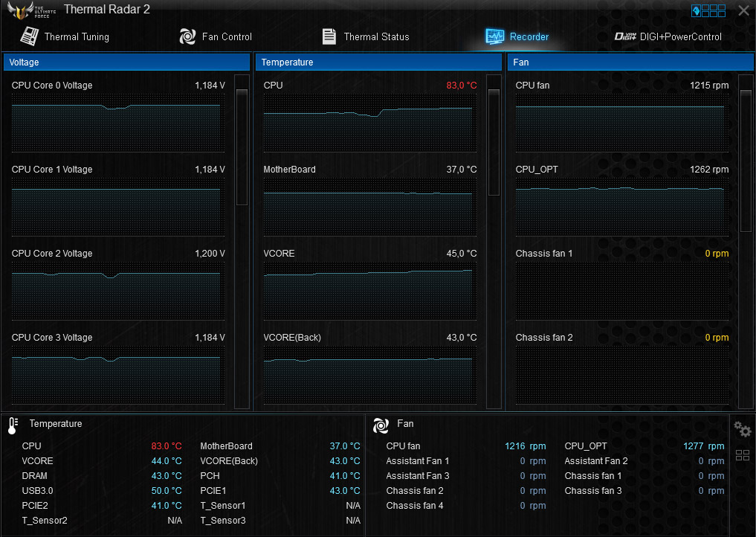This screenshot has height=537, width=756.
Task: Open settings via the gear icon
Action: pos(743,428)
